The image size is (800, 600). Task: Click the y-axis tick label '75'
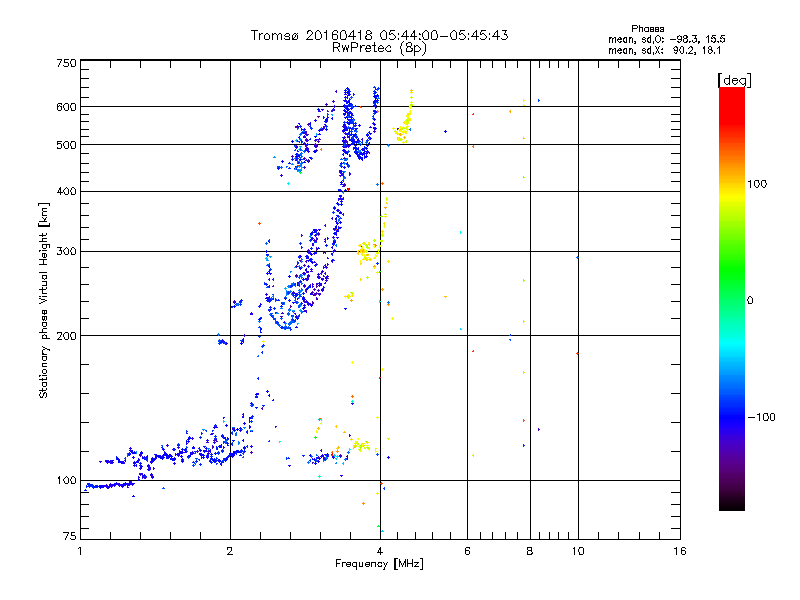[x=69, y=536]
